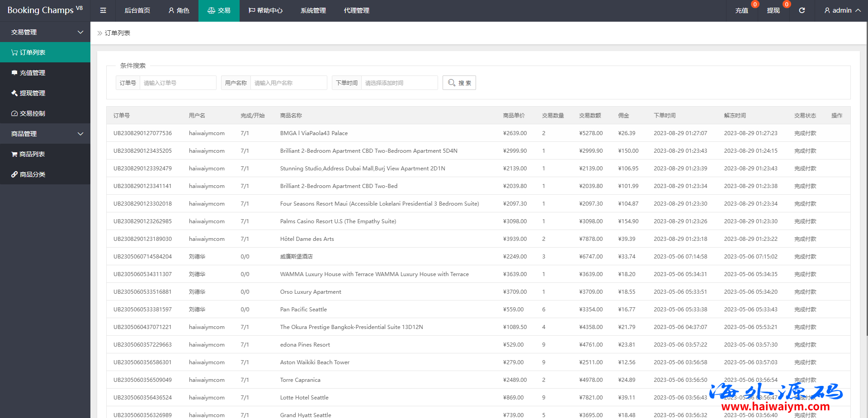Image resolution: width=868 pixels, height=418 pixels.
Task: Open 商品列表 in the sidebar
Action: click(32, 154)
